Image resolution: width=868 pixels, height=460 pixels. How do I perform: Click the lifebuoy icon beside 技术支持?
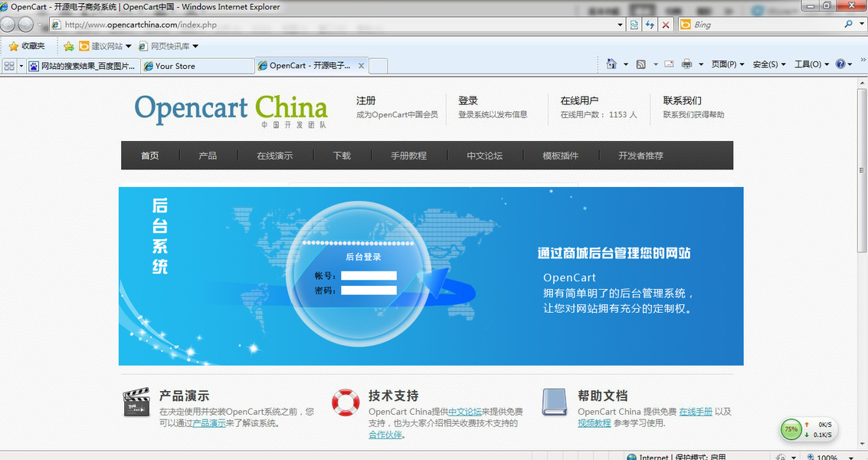coord(346,402)
